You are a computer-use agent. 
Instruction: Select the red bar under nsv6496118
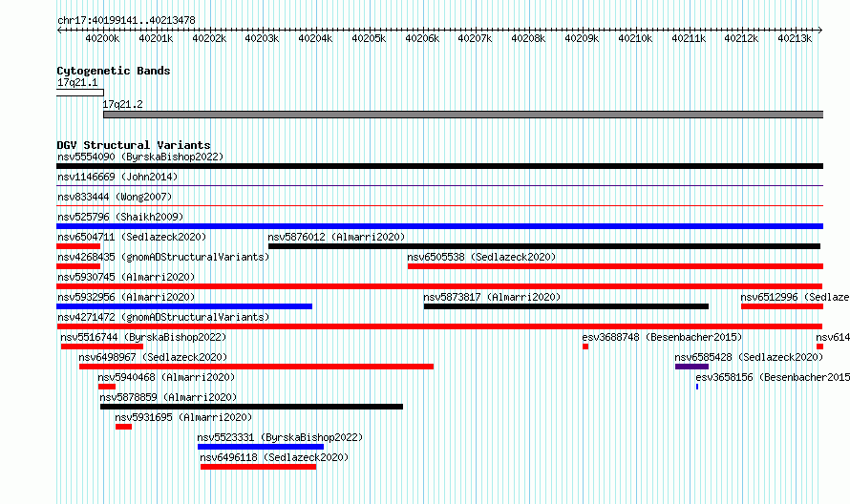pyautogui.click(x=259, y=467)
